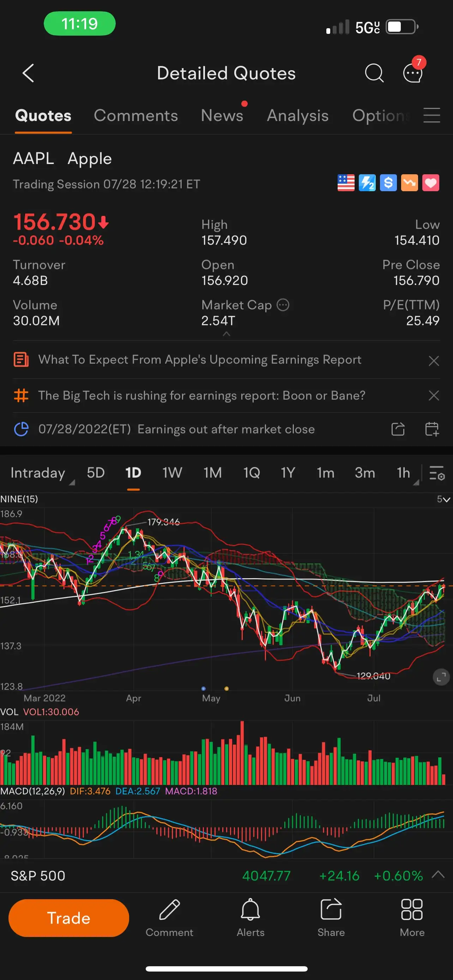453x980 pixels.
Task: Tap the blue lightning bolt icon
Action: (x=367, y=183)
